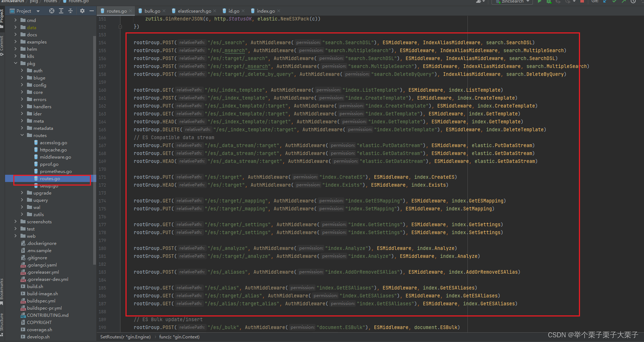Open the Project panel settings gear

click(x=82, y=11)
